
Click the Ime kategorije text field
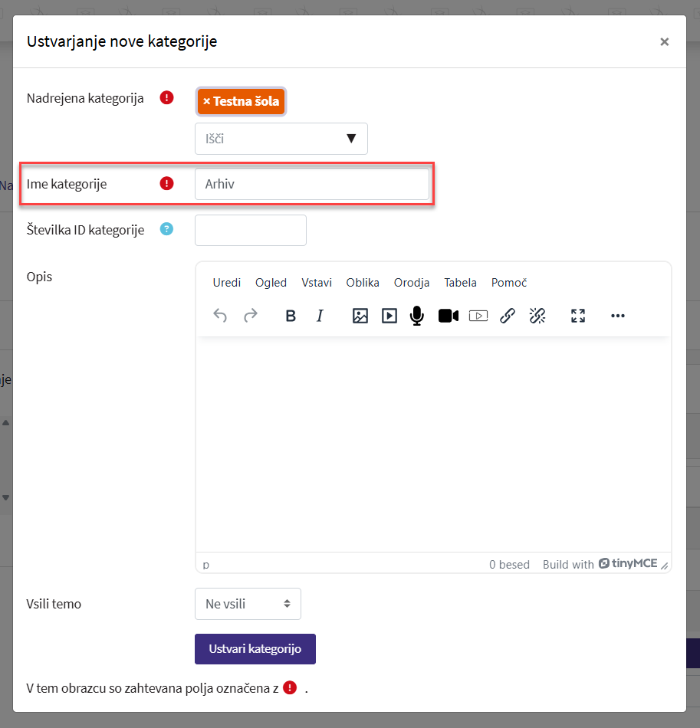[x=311, y=184]
